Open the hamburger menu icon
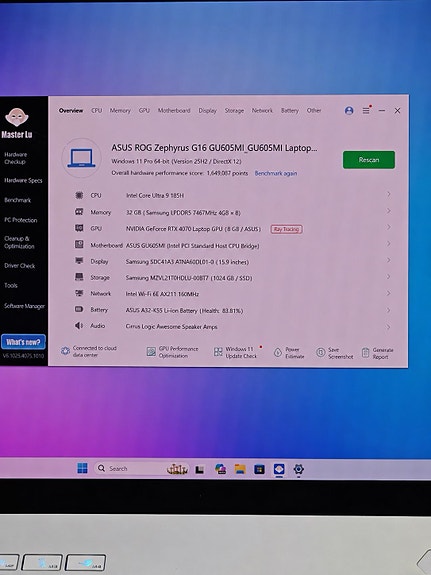 pyautogui.click(x=366, y=110)
